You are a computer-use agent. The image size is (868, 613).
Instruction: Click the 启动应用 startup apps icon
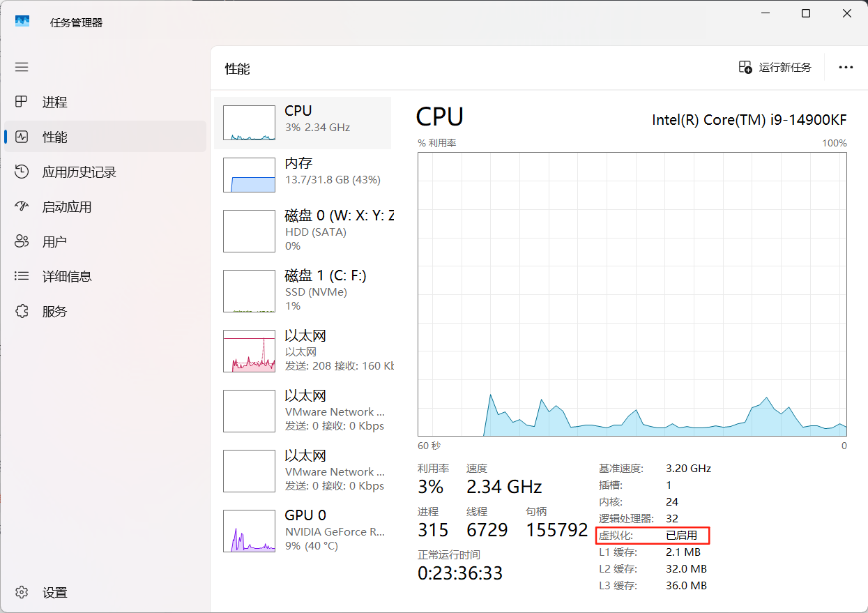pyautogui.click(x=22, y=206)
